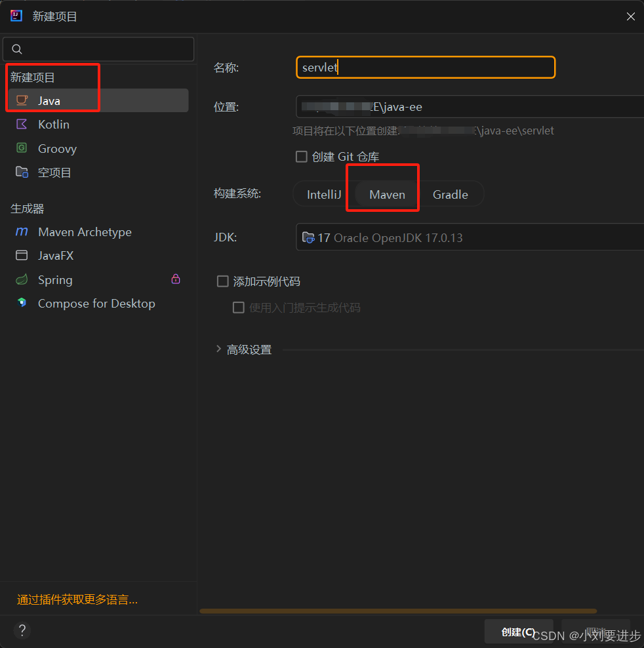Focus the 名称 field containing servlet
This screenshot has width=644, height=648.
426,68
